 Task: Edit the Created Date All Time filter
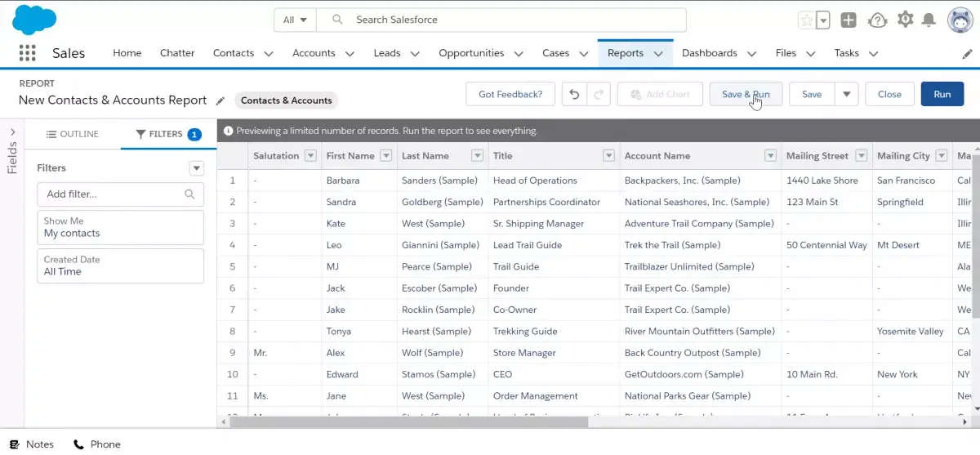pos(120,265)
